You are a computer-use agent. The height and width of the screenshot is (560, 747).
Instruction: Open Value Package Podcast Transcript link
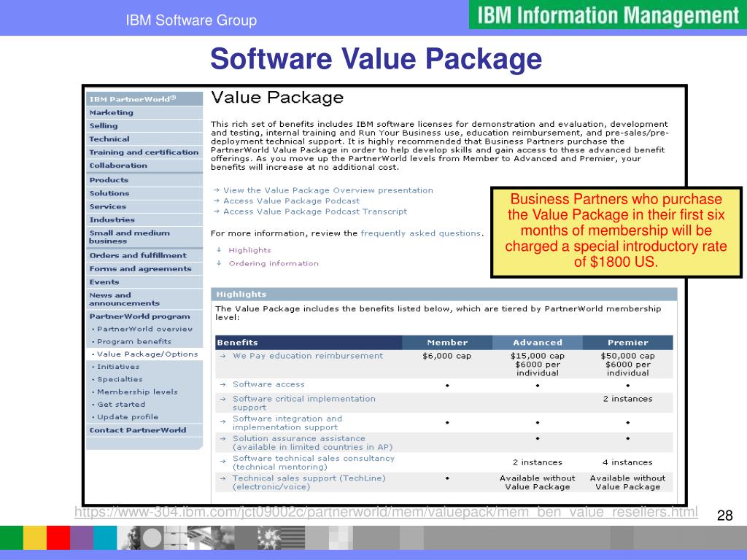315,211
